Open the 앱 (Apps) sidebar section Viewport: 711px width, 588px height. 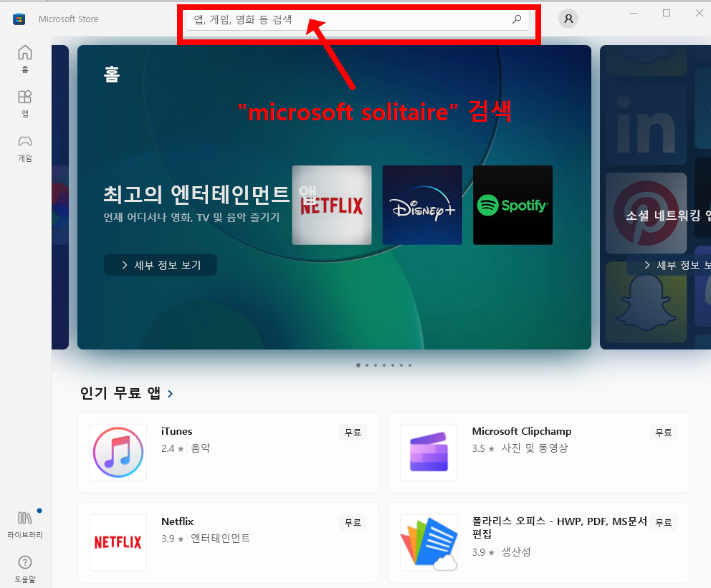tap(25, 103)
